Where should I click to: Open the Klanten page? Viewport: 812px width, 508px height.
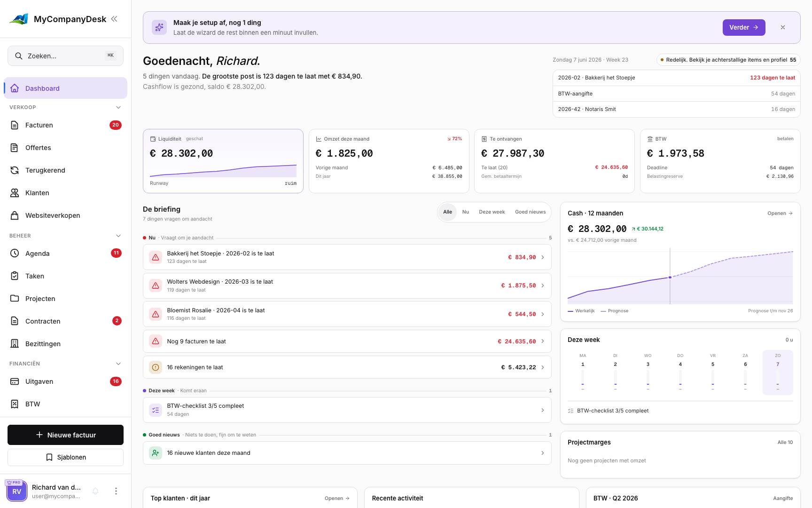[65, 193]
